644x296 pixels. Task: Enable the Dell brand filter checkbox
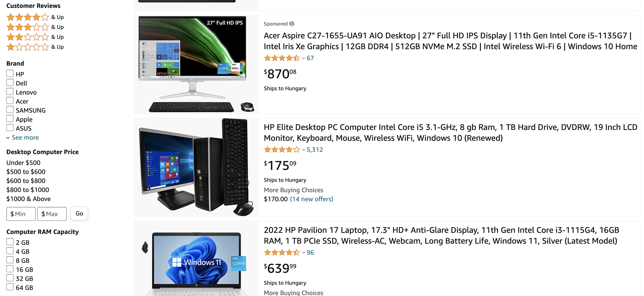(x=9, y=83)
